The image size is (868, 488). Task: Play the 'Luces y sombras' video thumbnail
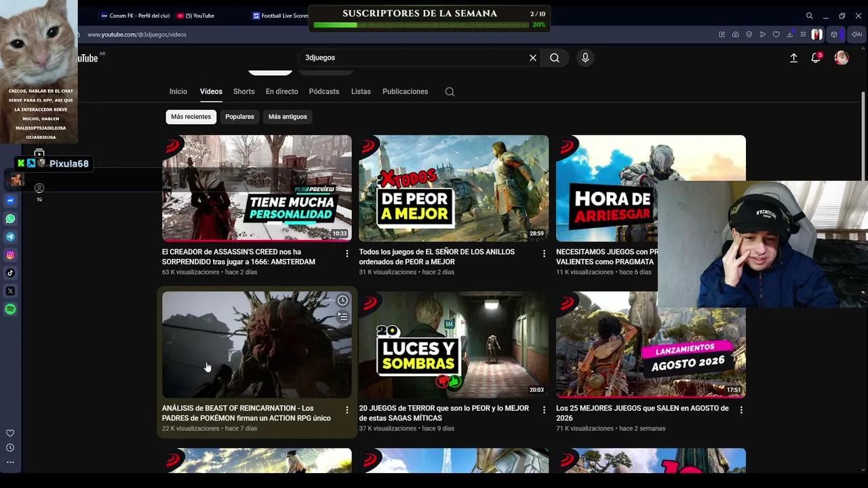pyautogui.click(x=454, y=345)
